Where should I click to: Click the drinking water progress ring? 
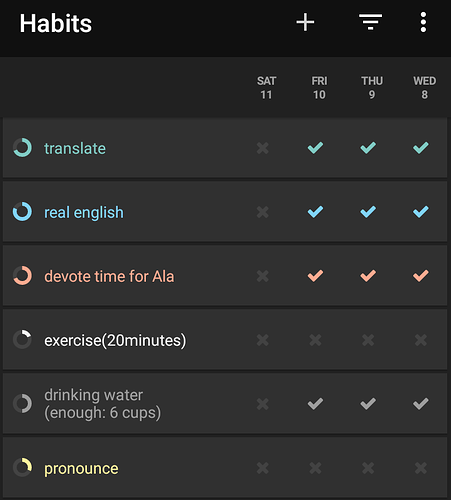click(x=22, y=404)
